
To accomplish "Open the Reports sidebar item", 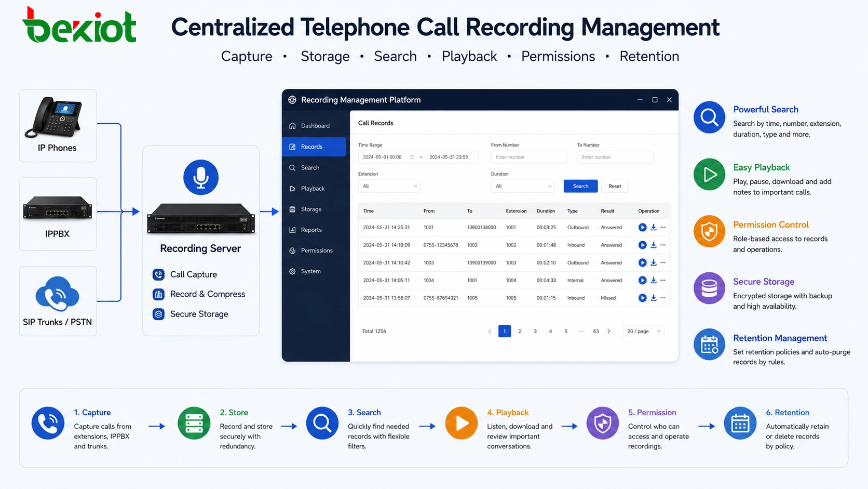I will pos(314,230).
